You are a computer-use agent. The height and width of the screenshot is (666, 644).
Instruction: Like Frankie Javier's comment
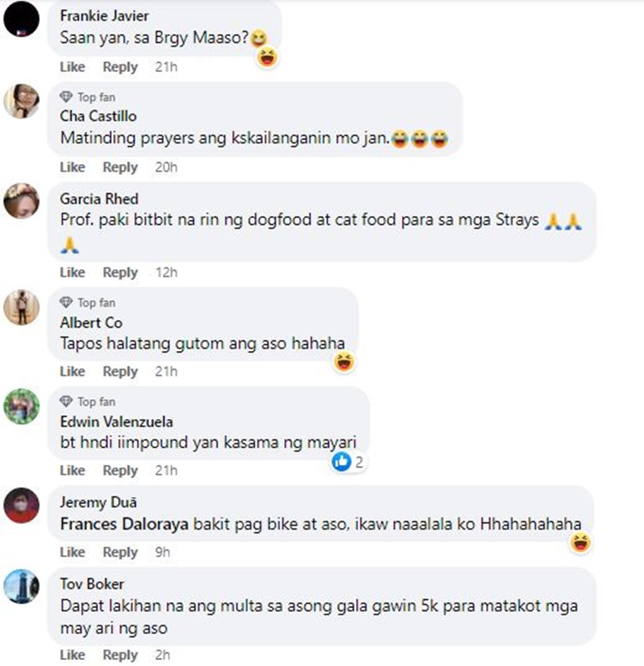[x=72, y=67]
